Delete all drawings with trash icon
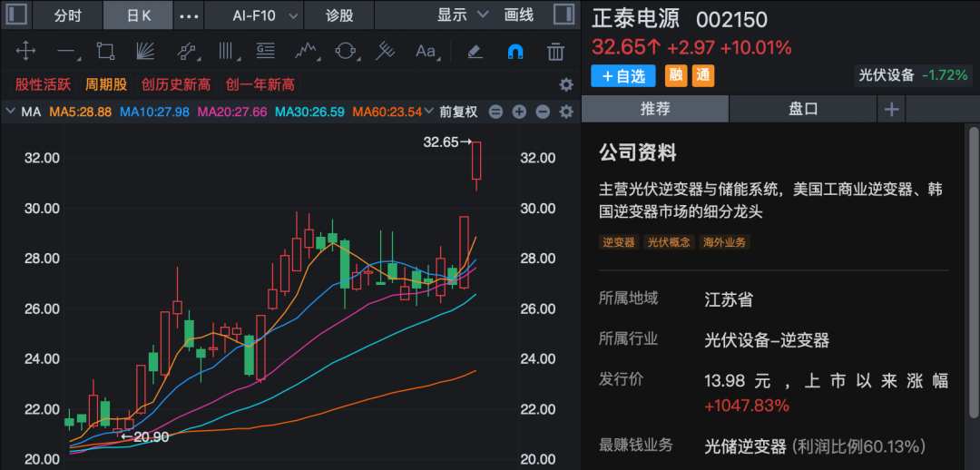This screenshot has width=980, height=470. point(556,52)
